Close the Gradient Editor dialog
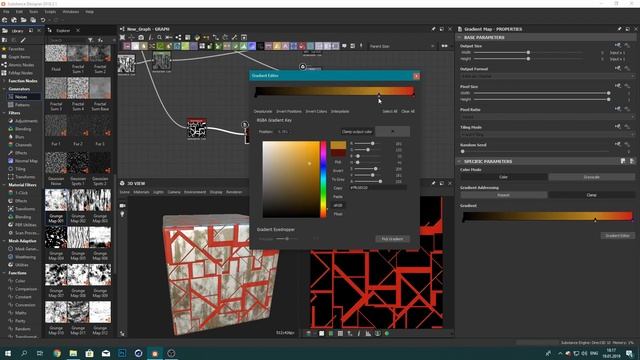 (x=416, y=76)
